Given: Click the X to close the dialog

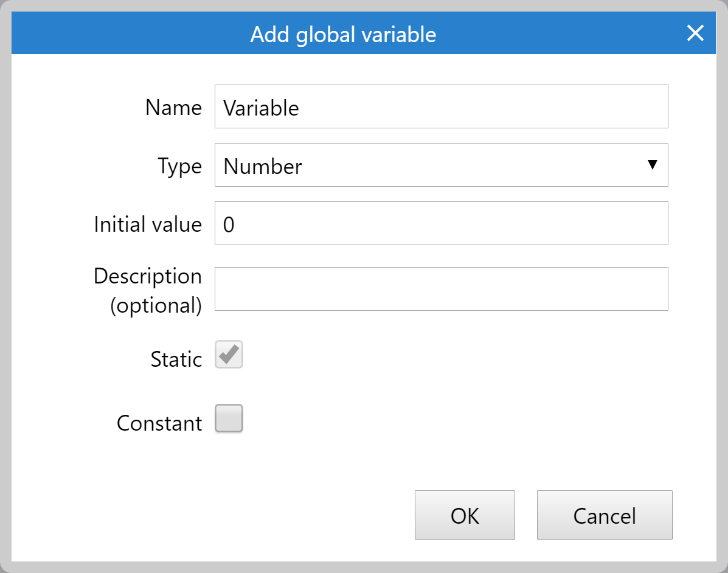Looking at the screenshot, I should (695, 33).
